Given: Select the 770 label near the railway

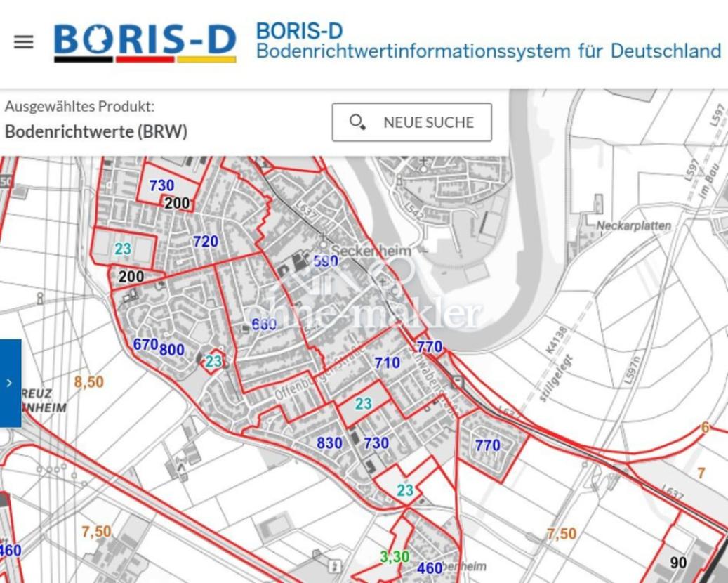Looking at the screenshot, I should point(430,346).
